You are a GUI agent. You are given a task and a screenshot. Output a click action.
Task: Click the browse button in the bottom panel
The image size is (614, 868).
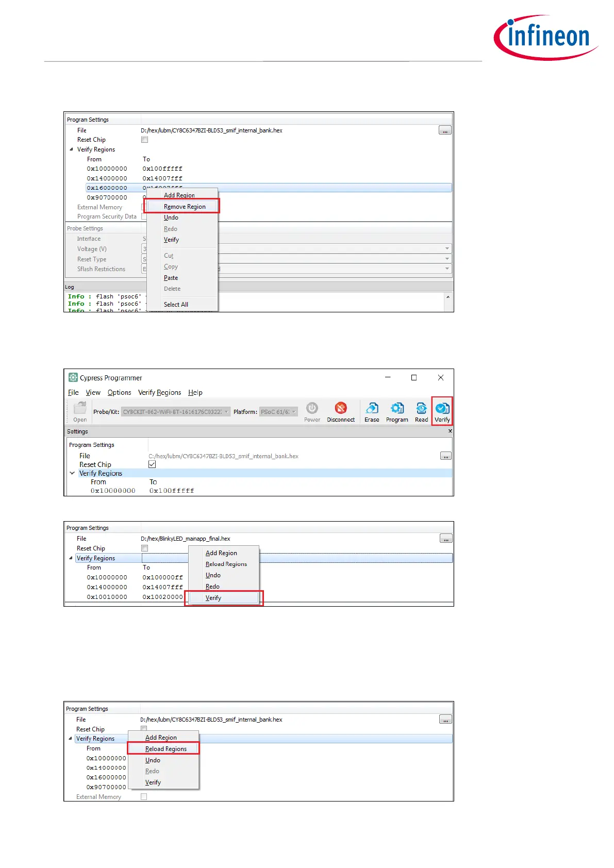coord(445,720)
